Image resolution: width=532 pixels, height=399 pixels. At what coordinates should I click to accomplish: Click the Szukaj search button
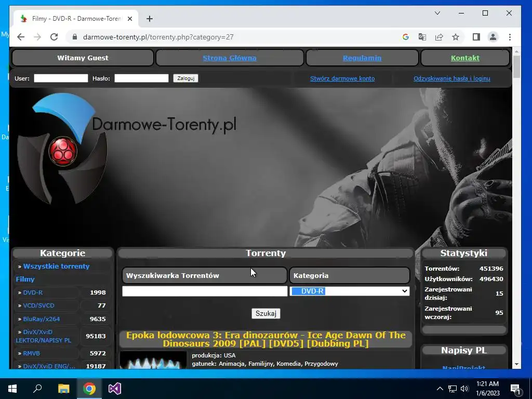point(266,313)
